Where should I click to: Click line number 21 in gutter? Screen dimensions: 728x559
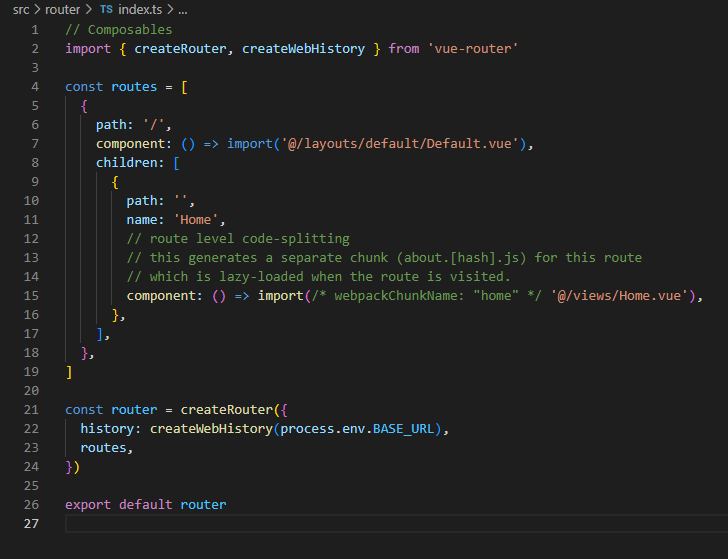click(31, 410)
